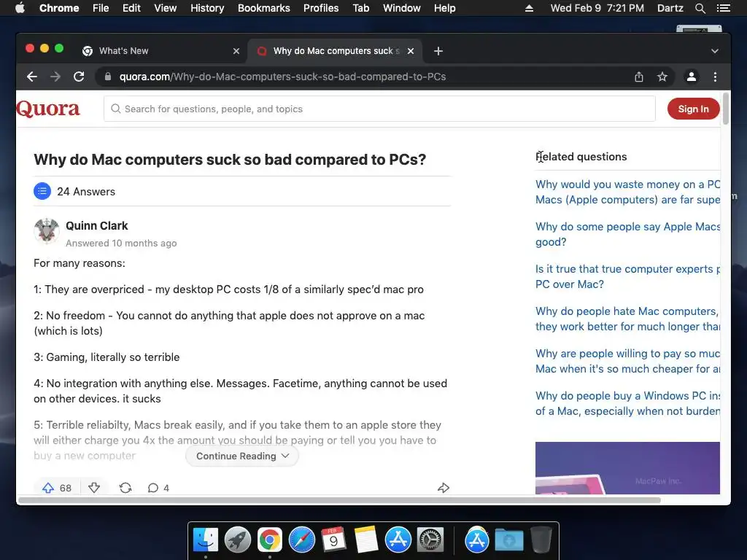
Task: Downvote Quinn Clark's answer
Action: pyautogui.click(x=94, y=488)
